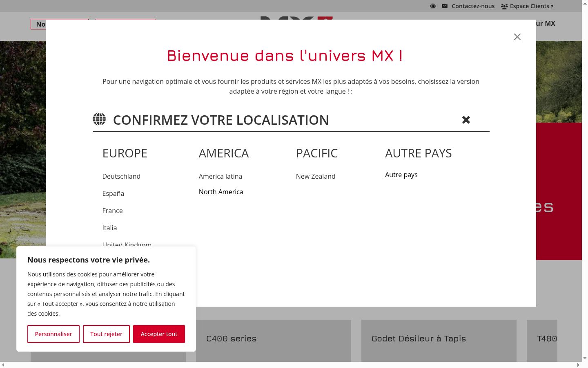Image resolution: width=588 pixels, height=368 pixels.
Task: Open the C400 series product card
Action: (x=274, y=341)
